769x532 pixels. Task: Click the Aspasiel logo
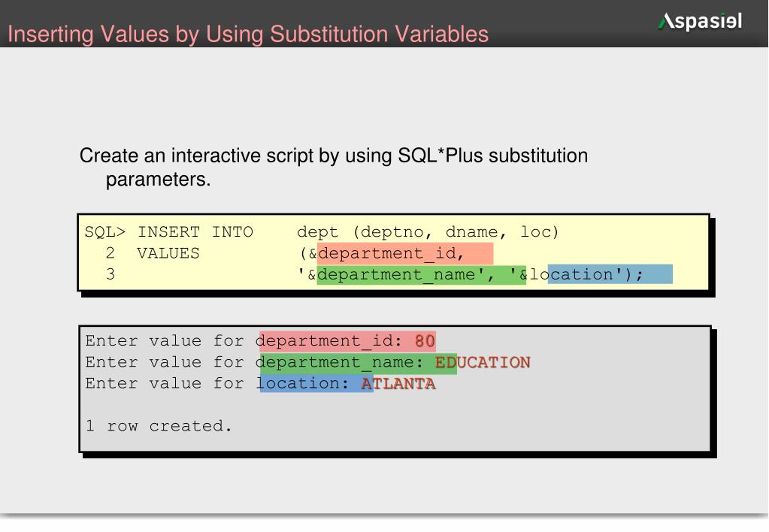coord(700,22)
